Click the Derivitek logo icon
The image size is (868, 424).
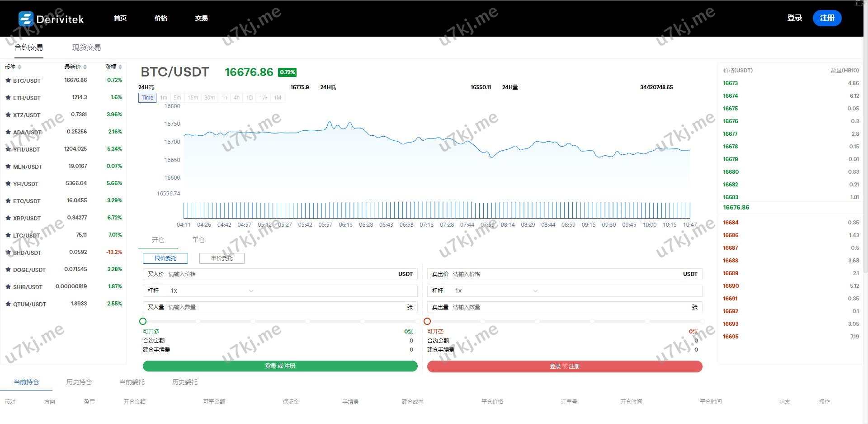click(x=26, y=19)
